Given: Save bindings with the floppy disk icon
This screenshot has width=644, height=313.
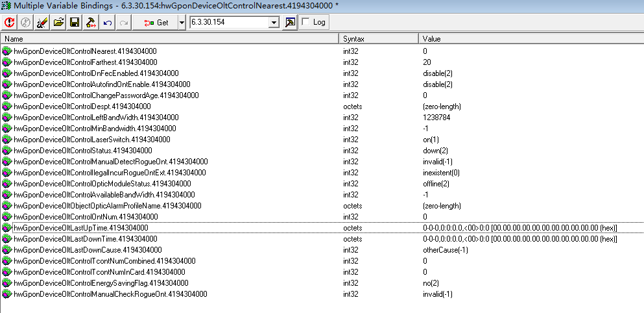Looking at the screenshot, I should coord(75,23).
